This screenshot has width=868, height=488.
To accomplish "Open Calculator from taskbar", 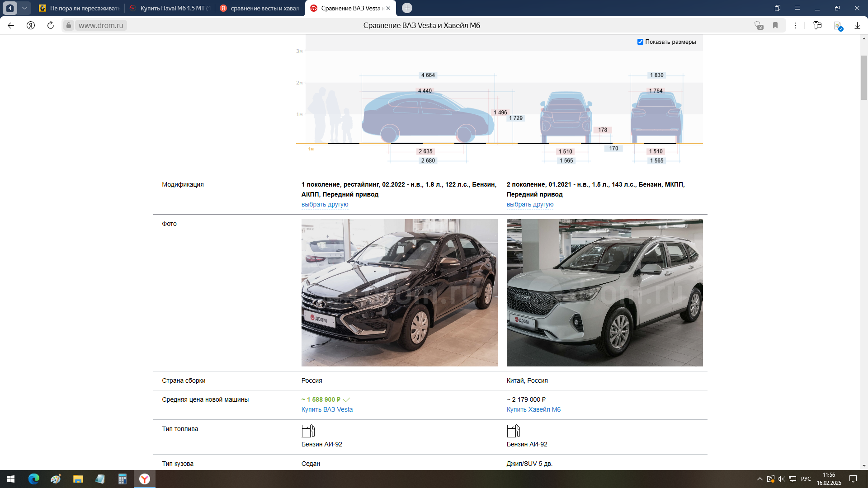I will (122, 479).
